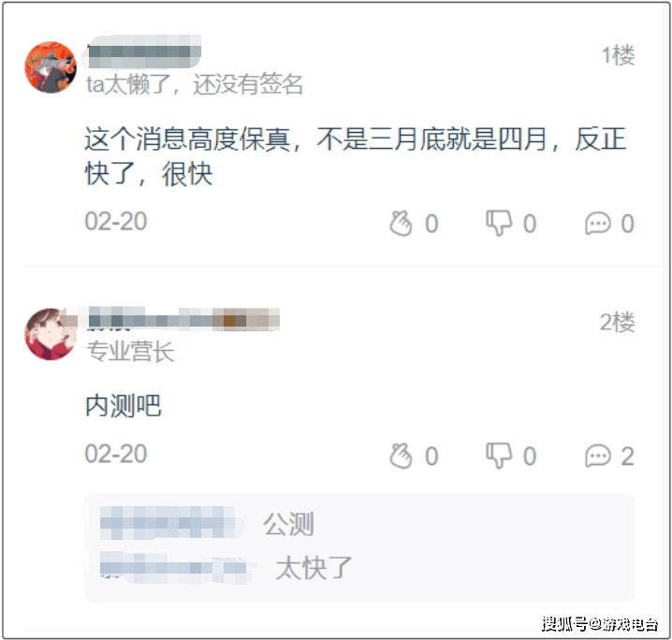Open replies bubble on the 1楼 comment
The image size is (672, 640).
click(598, 224)
